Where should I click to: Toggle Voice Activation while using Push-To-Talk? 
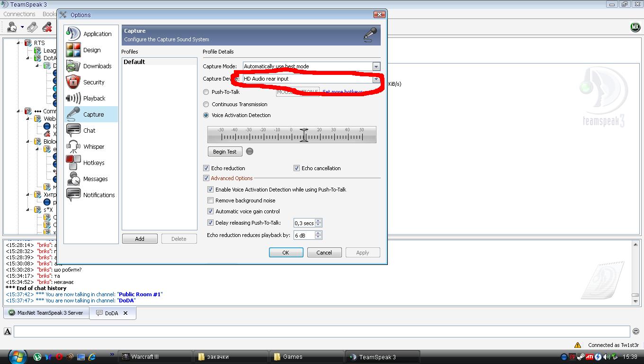coord(211,190)
